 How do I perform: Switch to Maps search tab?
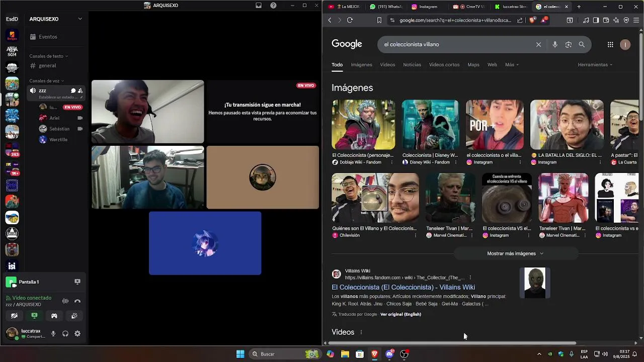click(473, 65)
